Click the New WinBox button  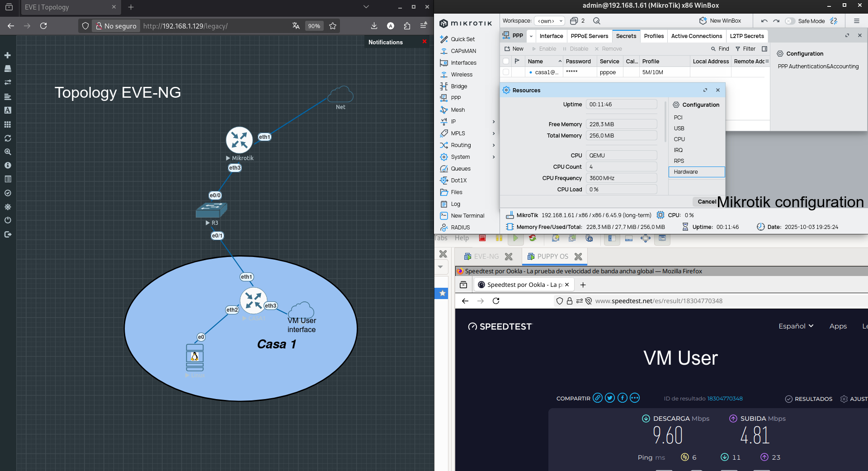(x=720, y=21)
